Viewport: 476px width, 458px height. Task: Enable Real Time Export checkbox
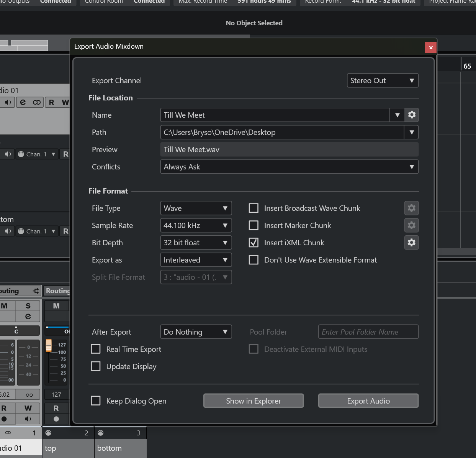point(96,349)
